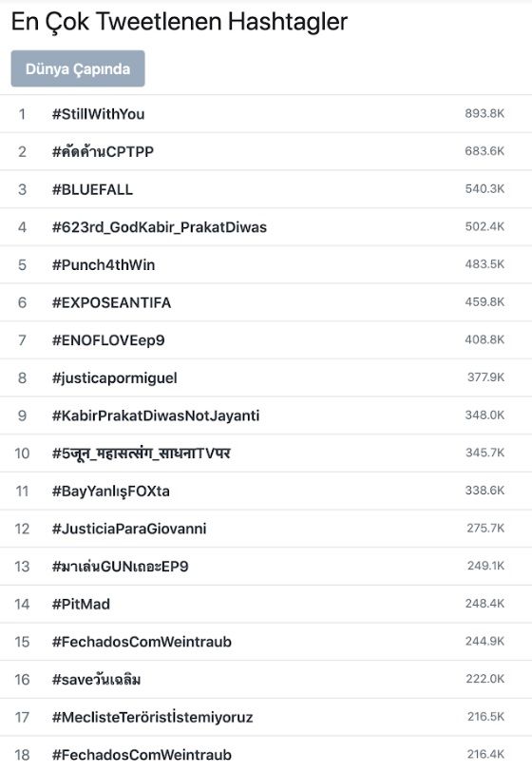Image resolution: width=532 pixels, height=772 pixels.
Task: Open the #EXPOSEANTIFA hashtag
Action: coord(112,302)
